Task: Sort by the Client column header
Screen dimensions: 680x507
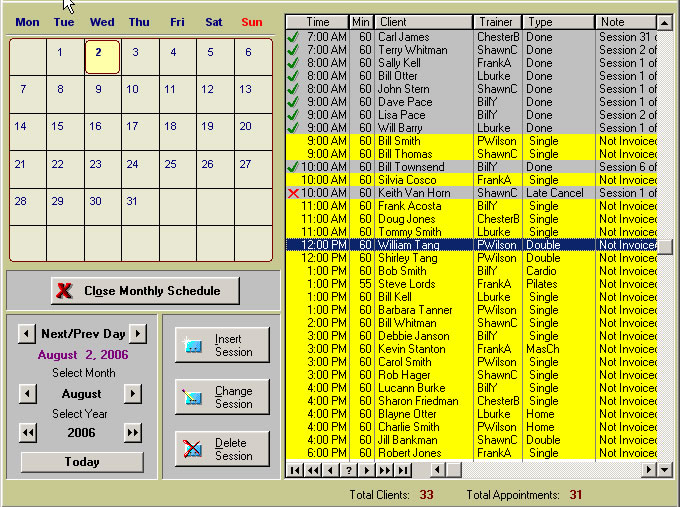Action: 410,21
